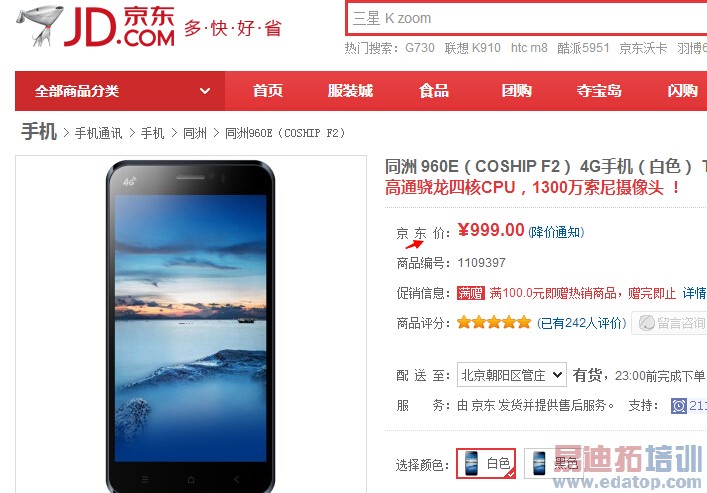Click the search input field
This screenshot has height=493, width=707.
click(526, 18)
